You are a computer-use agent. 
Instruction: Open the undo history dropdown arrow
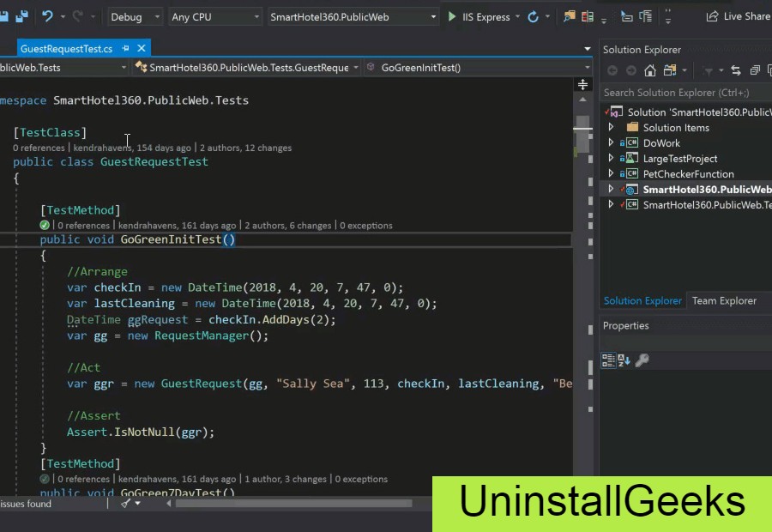click(x=63, y=17)
